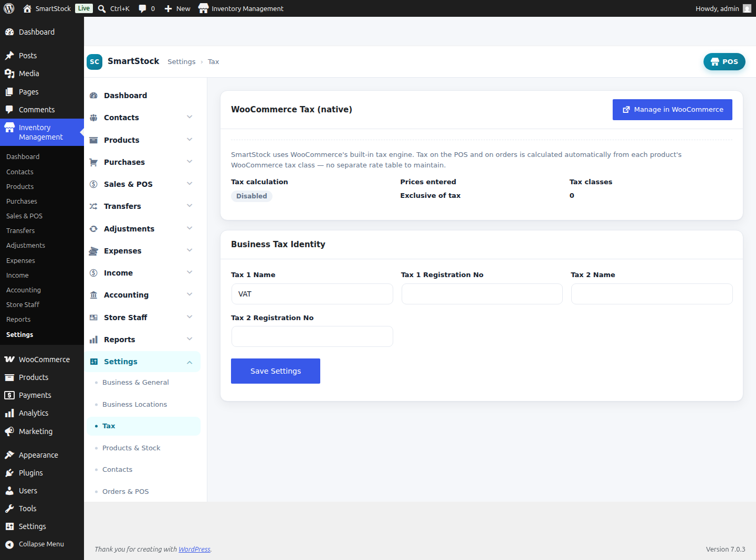Screen dimensions: 756x560
Task: Click the Media icon in WordPress menu
Action: (x=9, y=73)
